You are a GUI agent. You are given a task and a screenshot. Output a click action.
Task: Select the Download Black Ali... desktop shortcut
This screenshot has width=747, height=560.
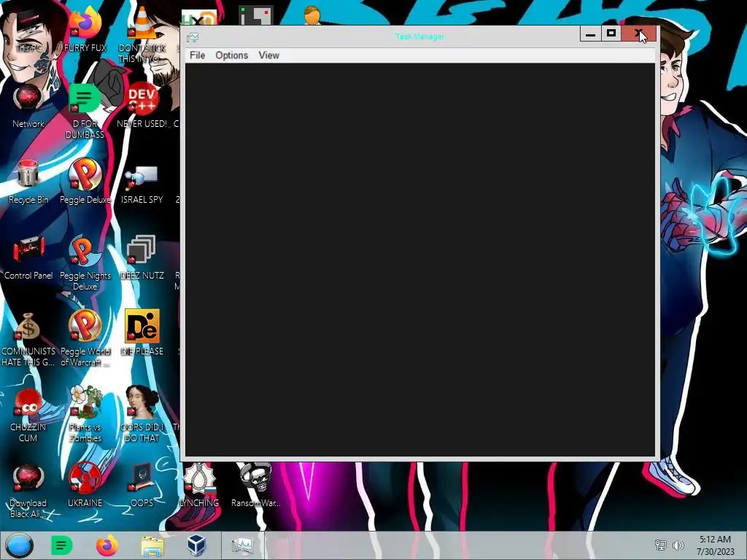pyautogui.click(x=28, y=491)
